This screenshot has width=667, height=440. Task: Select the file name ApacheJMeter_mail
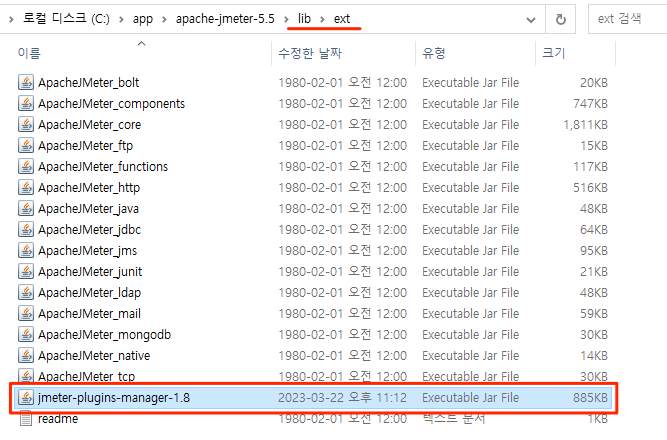(x=89, y=314)
